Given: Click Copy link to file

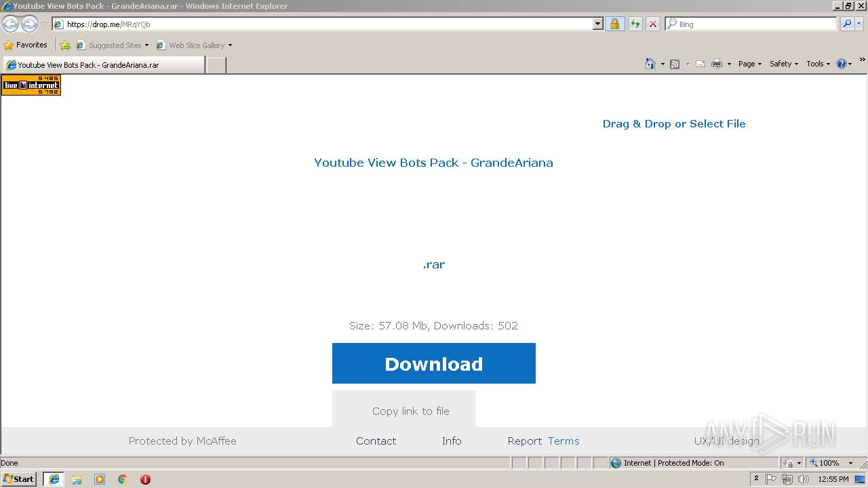Looking at the screenshot, I should click(411, 411).
